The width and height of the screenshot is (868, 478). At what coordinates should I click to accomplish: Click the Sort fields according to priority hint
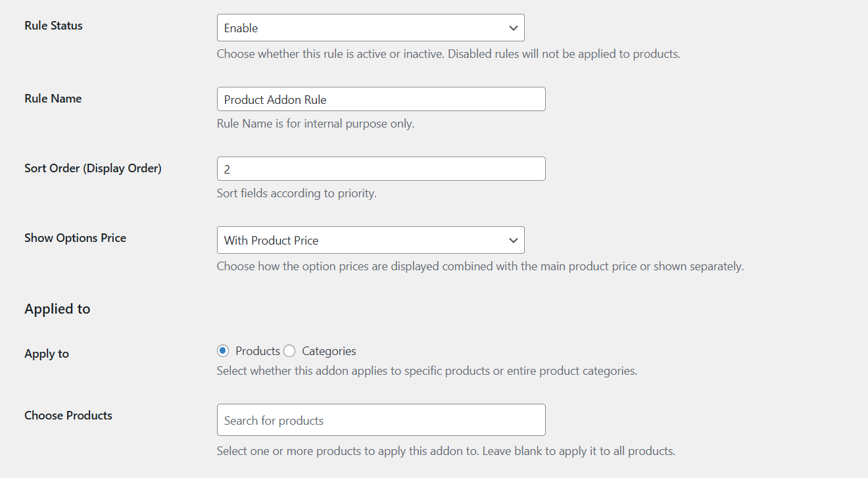click(x=297, y=193)
